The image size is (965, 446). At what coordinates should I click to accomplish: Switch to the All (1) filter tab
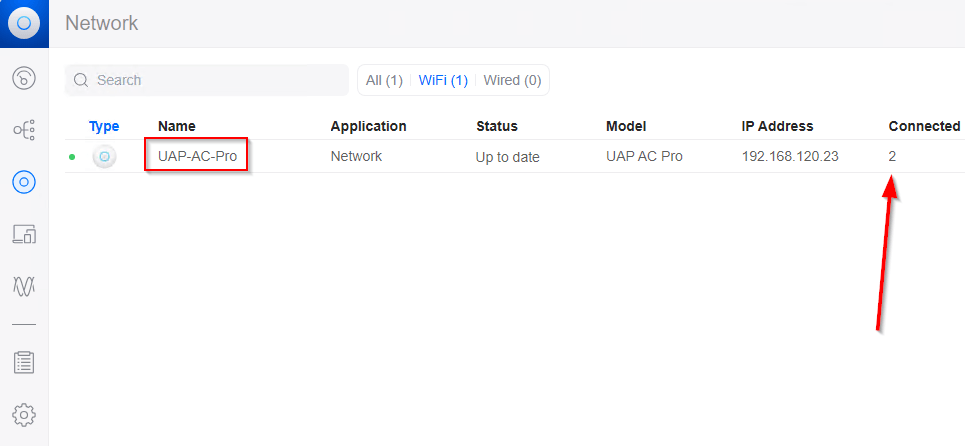tap(384, 80)
